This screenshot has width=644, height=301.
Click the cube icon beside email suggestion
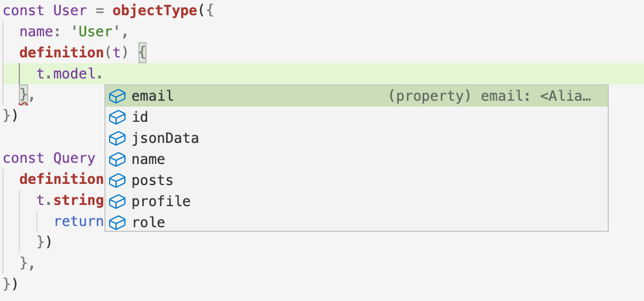pyautogui.click(x=118, y=96)
